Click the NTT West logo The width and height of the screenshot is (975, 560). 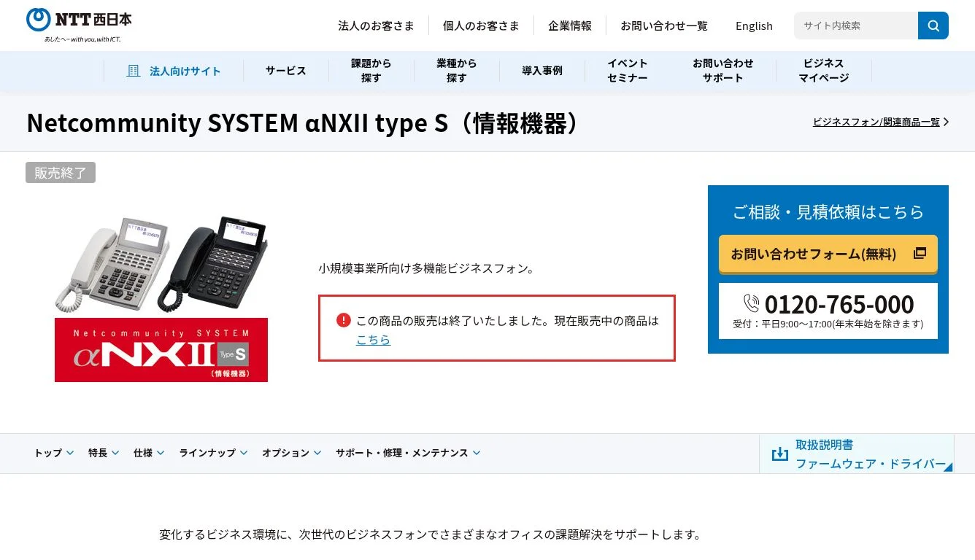[80, 25]
